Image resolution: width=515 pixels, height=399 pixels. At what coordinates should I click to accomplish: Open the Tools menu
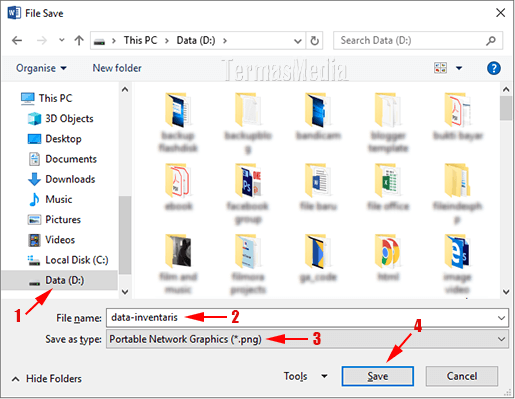pyautogui.click(x=295, y=376)
